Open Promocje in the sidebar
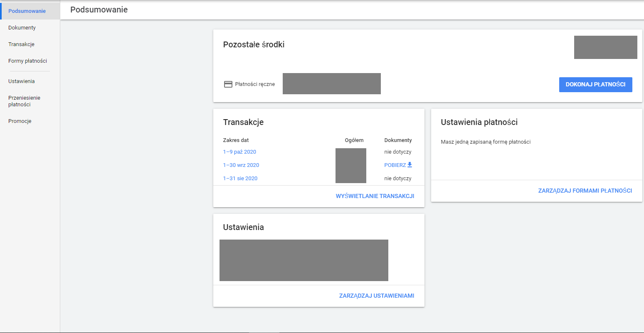644x333 pixels. pyautogui.click(x=20, y=121)
